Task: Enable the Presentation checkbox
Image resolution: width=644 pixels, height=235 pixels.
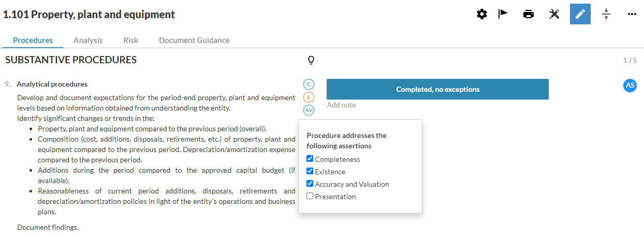Action: pyautogui.click(x=310, y=197)
